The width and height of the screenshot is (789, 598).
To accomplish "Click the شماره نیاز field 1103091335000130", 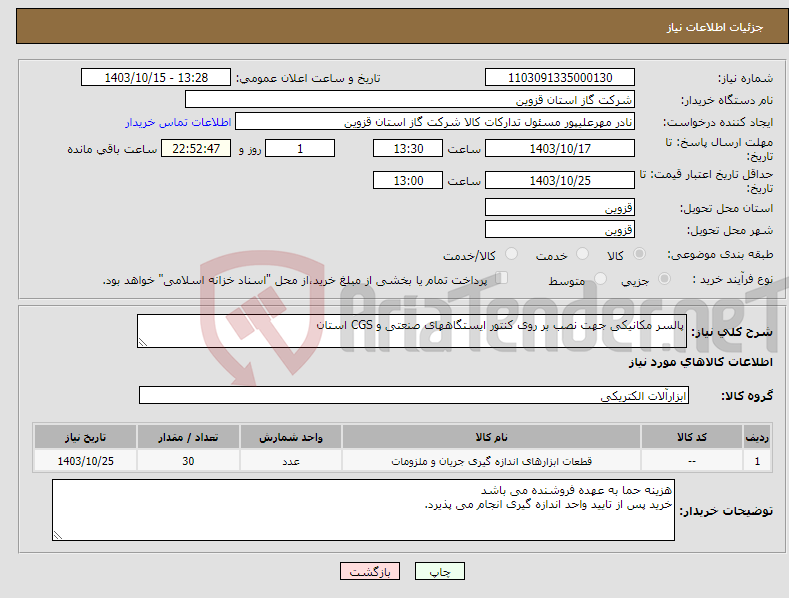I will [x=560, y=78].
